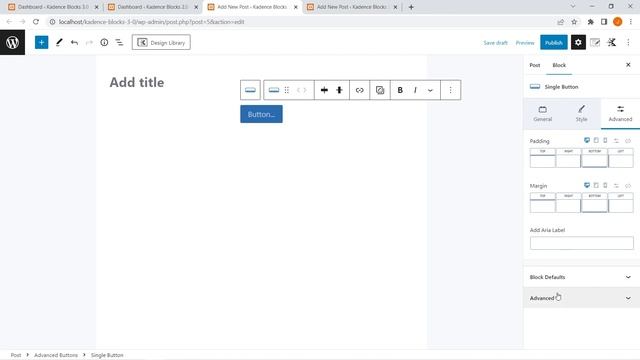
Task: Click the Margin Right input
Action: pos(568,206)
